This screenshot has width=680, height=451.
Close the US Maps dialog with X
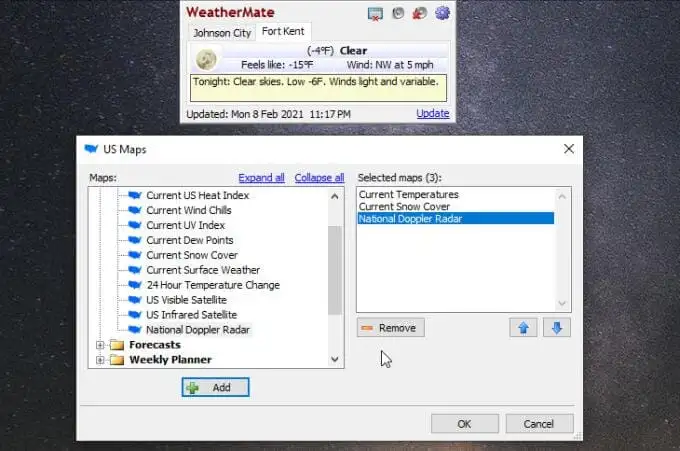(569, 149)
